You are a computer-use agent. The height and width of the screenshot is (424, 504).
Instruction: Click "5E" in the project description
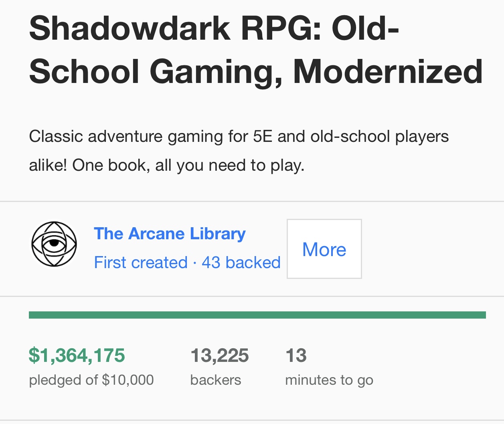click(263, 137)
